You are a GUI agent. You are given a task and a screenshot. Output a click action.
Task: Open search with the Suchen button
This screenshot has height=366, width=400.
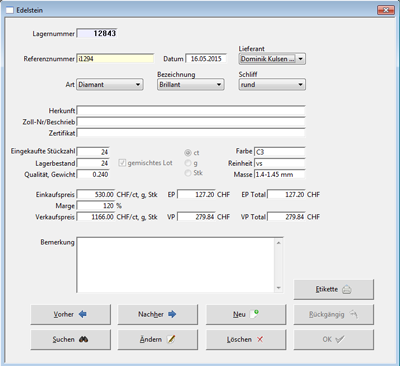[x=71, y=340]
